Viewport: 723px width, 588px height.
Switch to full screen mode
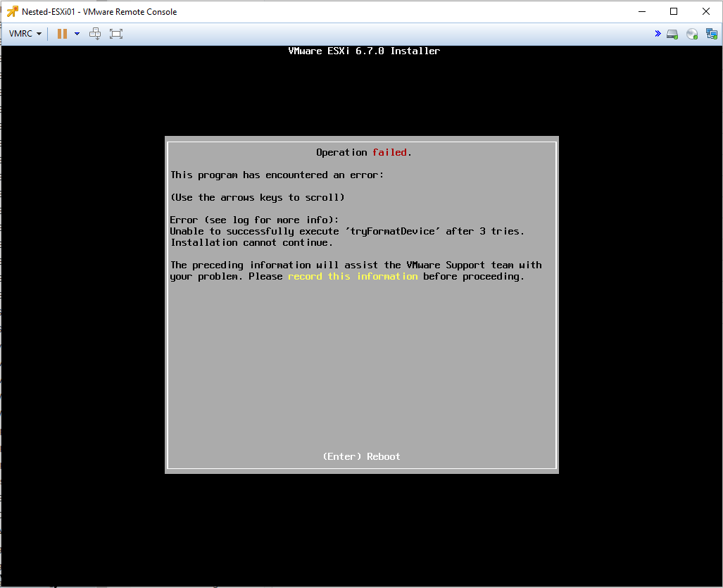(x=116, y=34)
